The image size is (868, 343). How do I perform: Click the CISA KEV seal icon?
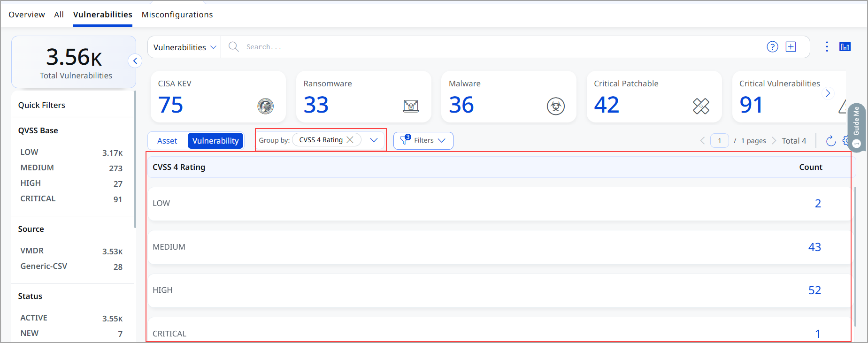(x=266, y=106)
